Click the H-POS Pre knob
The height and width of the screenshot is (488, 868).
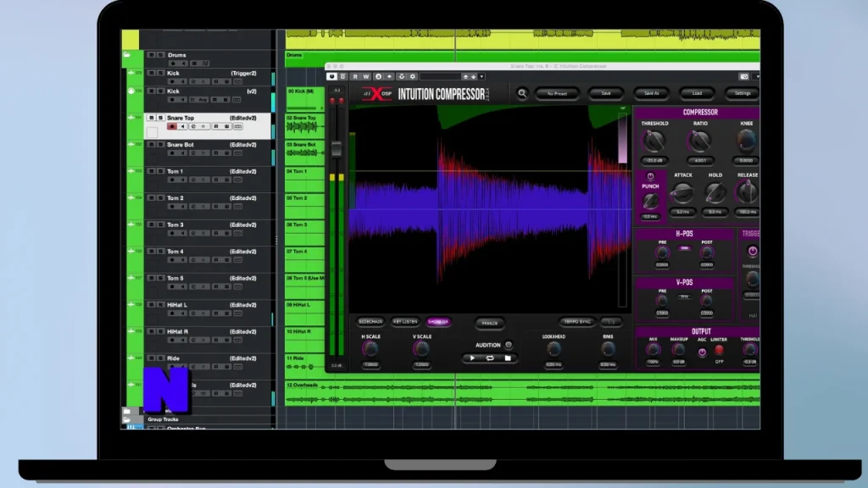click(x=662, y=252)
